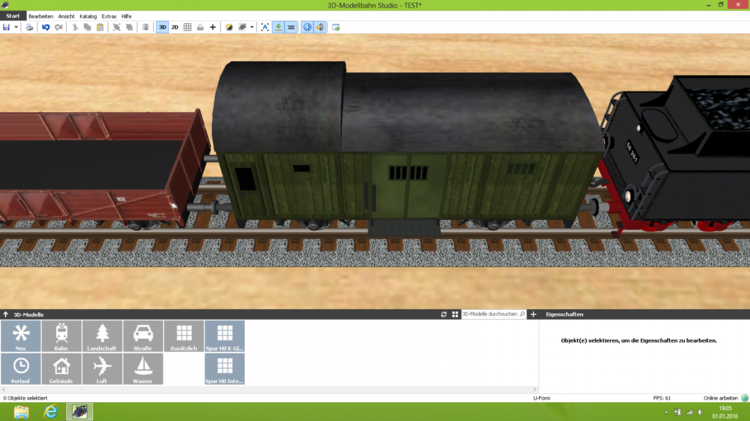Screen dimensions: 750x421
Task: Expand the Eigenschaften panel plus icon
Action: point(533,314)
